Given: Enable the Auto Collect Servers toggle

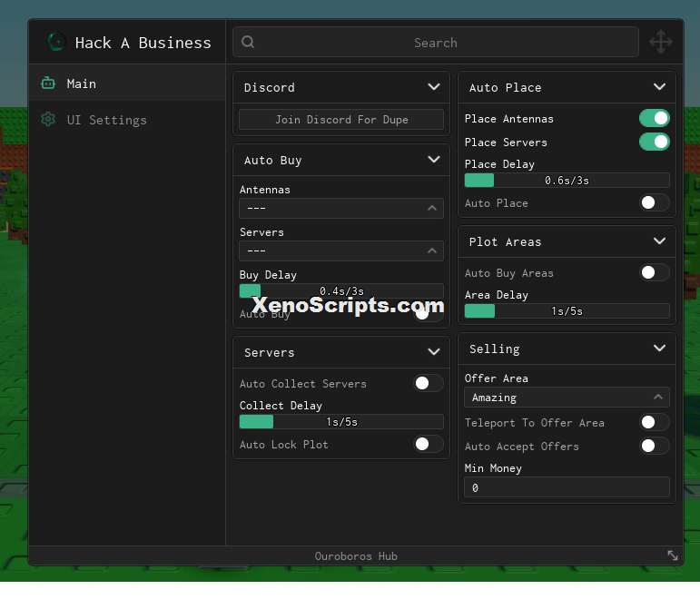Looking at the screenshot, I should tap(429, 383).
